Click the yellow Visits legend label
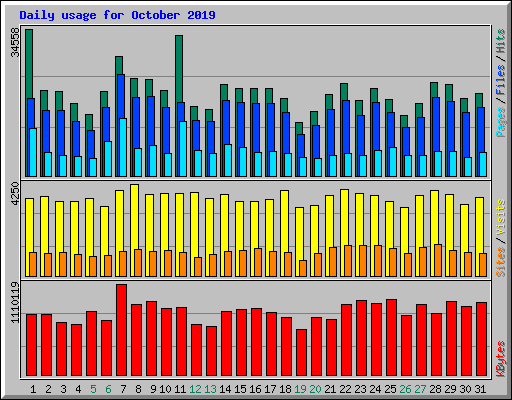512x400 pixels. click(x=501, y=218)
